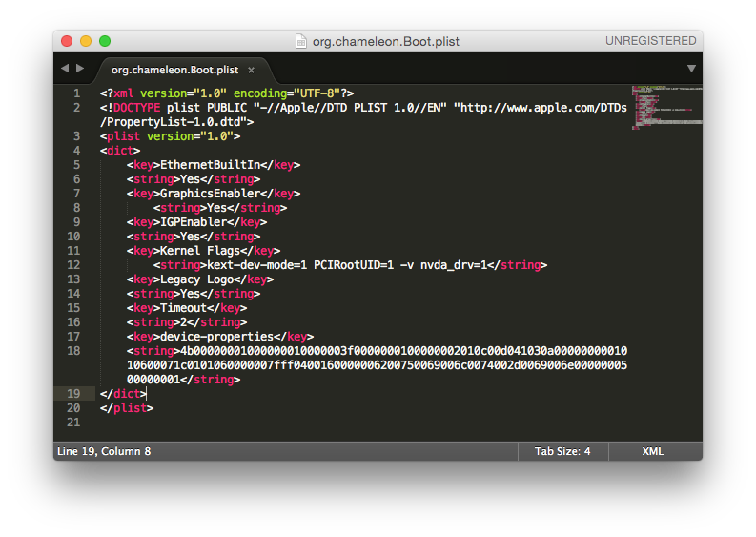756x537 pixels.
Task: Click the plist version="1.0" tag on line 3
Action: (170, 136)
